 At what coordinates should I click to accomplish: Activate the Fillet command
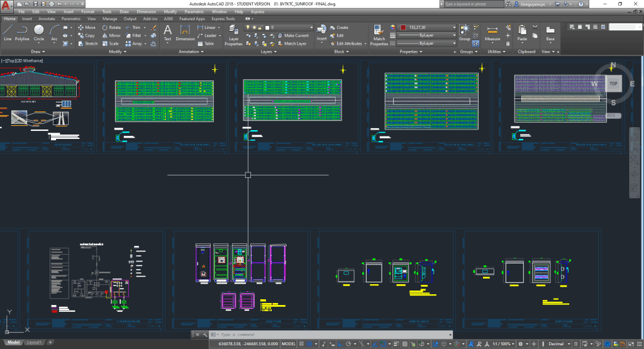pos(133,36)
